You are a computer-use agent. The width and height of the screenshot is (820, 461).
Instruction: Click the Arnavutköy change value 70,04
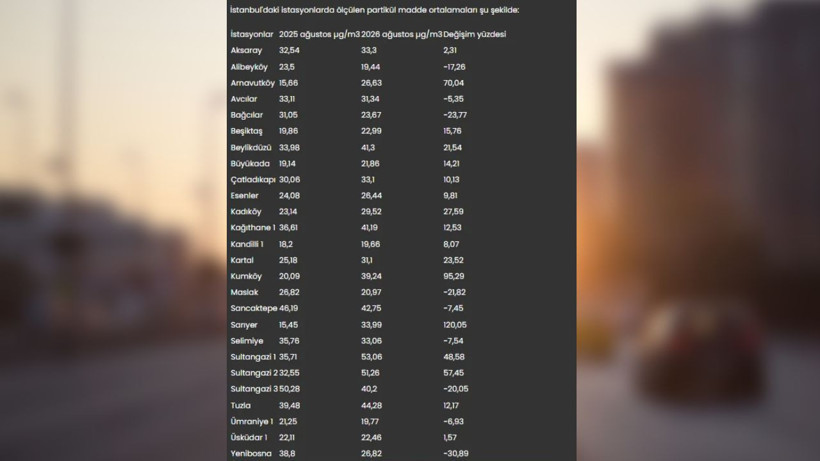coord(453,83)
